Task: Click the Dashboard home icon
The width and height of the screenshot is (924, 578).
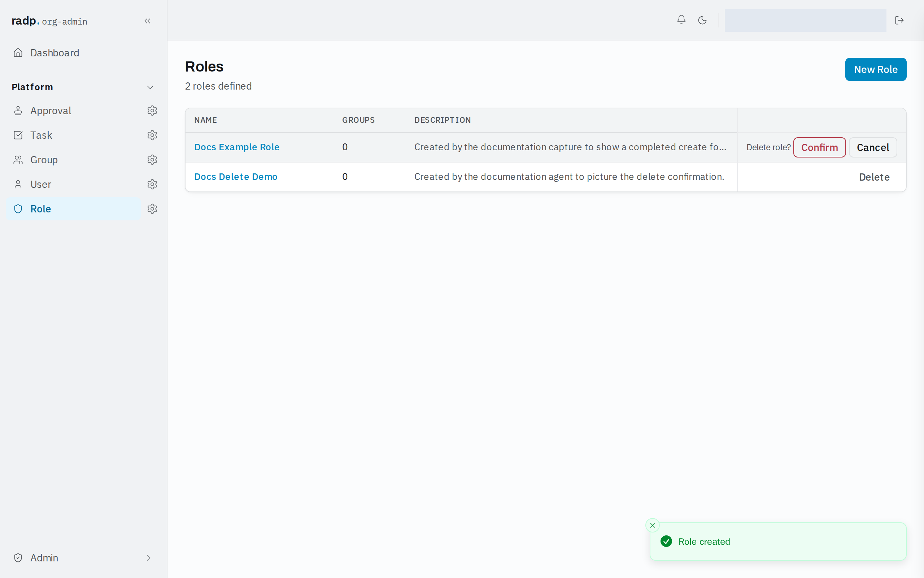Action: pos(18,53)
